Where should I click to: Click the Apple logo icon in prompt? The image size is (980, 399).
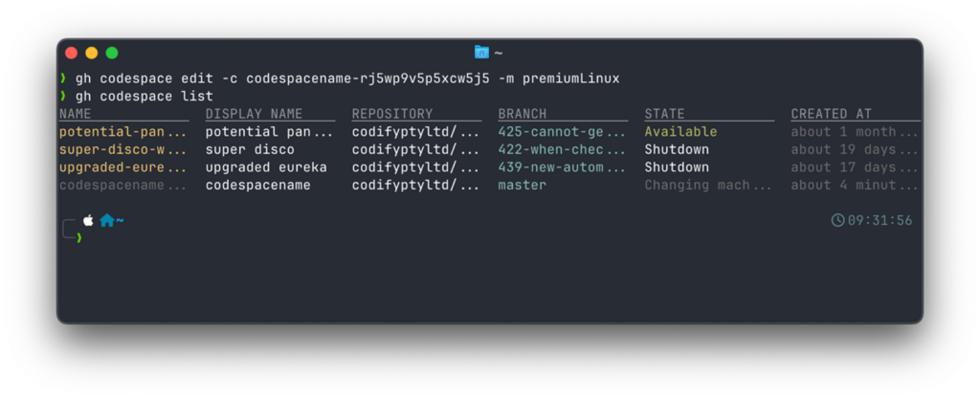(x=88, y=220)
